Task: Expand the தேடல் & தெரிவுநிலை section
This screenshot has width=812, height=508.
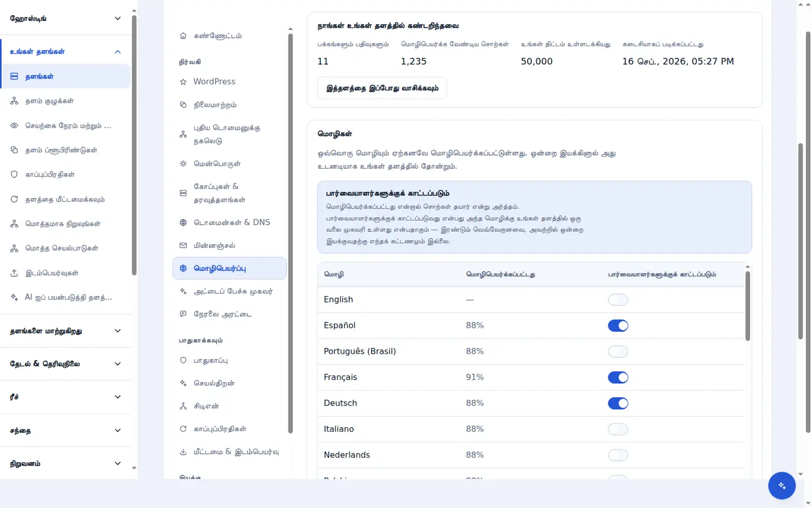Action: pos(65,364)
